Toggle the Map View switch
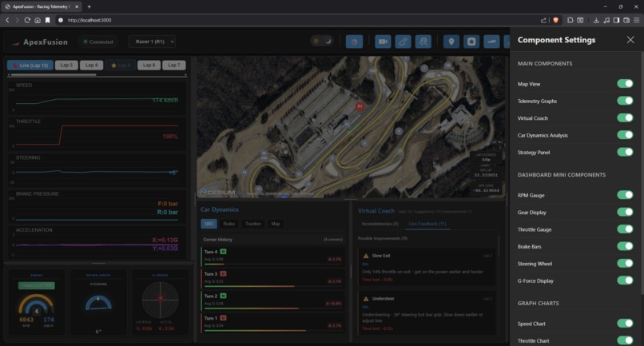 (625, 84)
